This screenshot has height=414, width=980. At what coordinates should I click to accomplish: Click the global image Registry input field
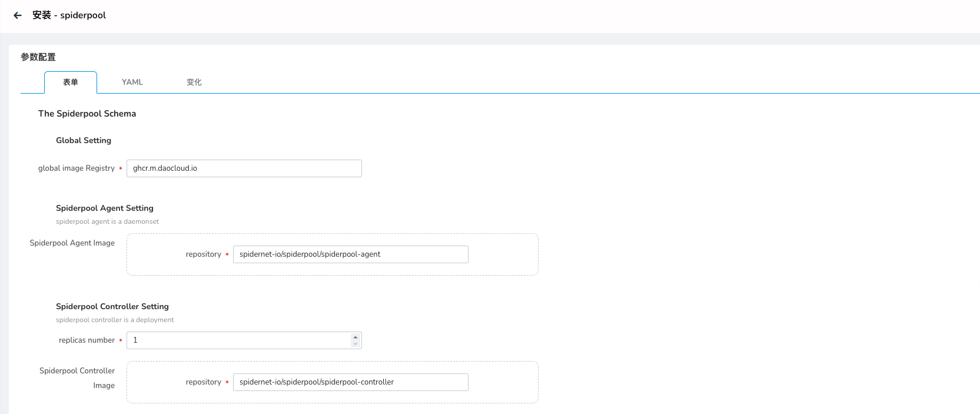click(244, 168)
